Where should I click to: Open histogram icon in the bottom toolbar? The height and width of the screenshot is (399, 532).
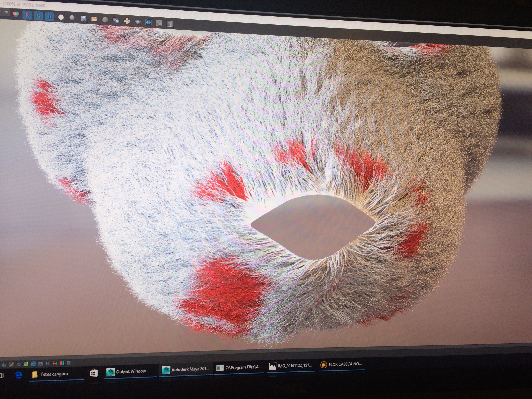[4, 365]
